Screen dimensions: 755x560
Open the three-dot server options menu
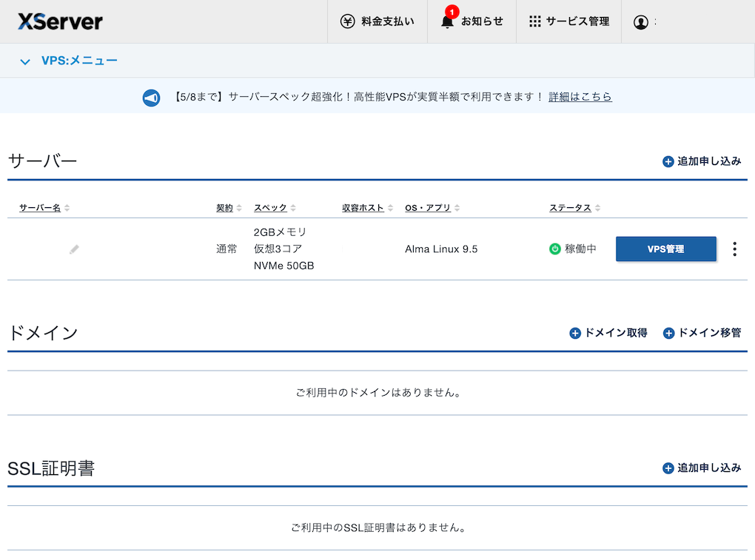734,249
